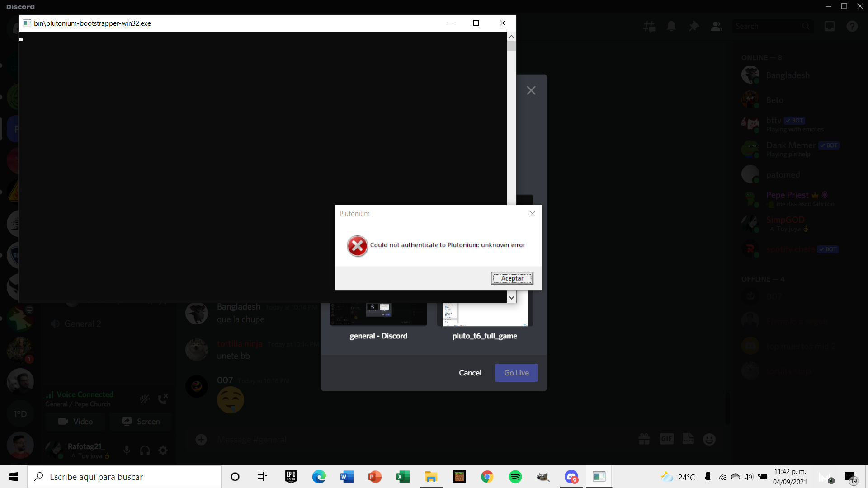Open the 1°D server in the sidebar
The height and width of the screenshot is (488, 868).
pos(20,414)
